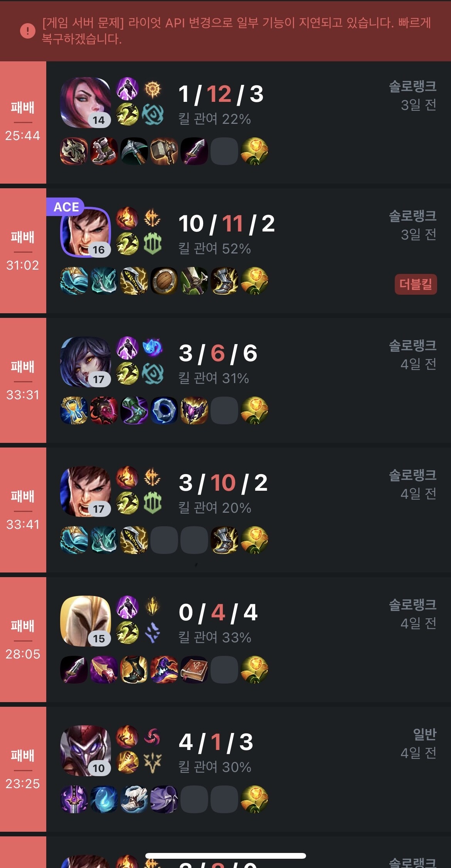Tap the blue flame item in the 4/1/3 match
Viewport: 451px width, 868px height.
point(104,799)
